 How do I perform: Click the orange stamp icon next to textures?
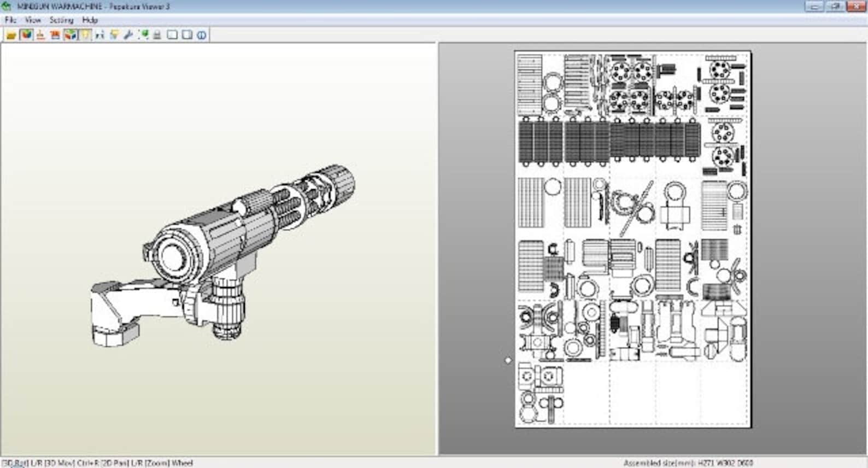[x=40, y=35]
